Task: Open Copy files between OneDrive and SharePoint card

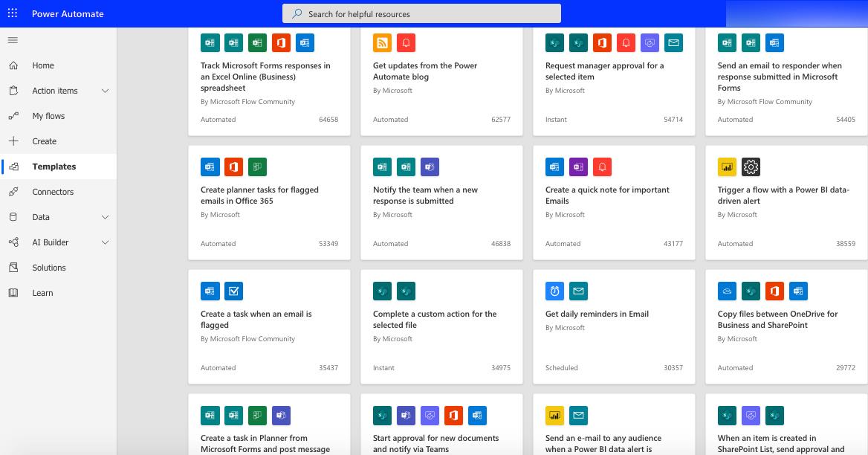Action: 786,326
